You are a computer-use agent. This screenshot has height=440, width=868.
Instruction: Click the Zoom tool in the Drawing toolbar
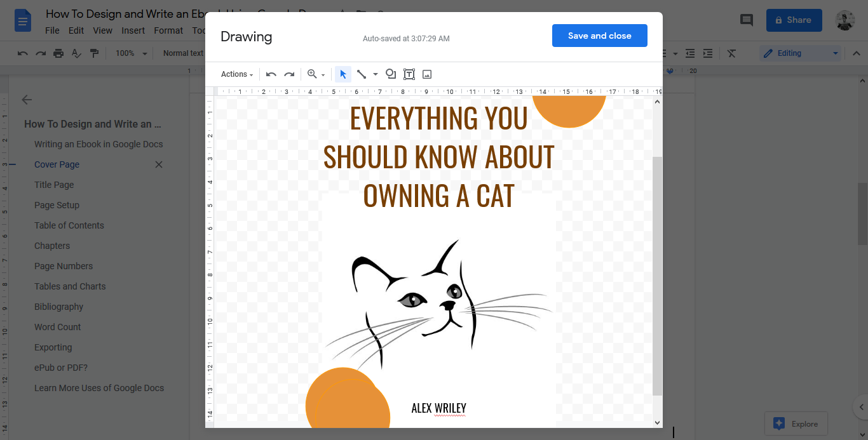pos(312,74)
